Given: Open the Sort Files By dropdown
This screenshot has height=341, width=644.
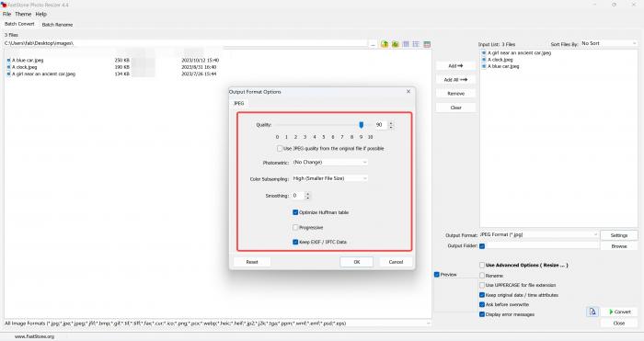Looking at the screenshot, I should point(609,43).
